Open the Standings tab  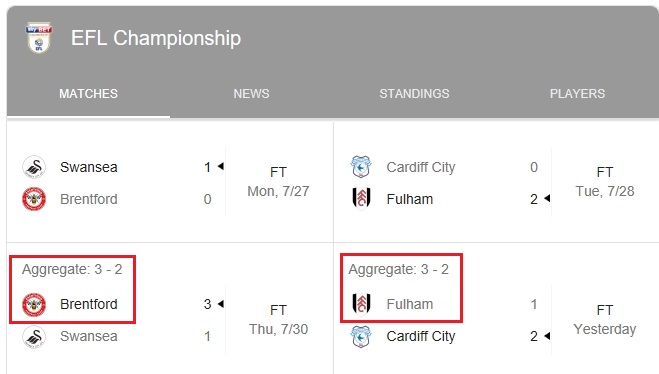point(414,94)
